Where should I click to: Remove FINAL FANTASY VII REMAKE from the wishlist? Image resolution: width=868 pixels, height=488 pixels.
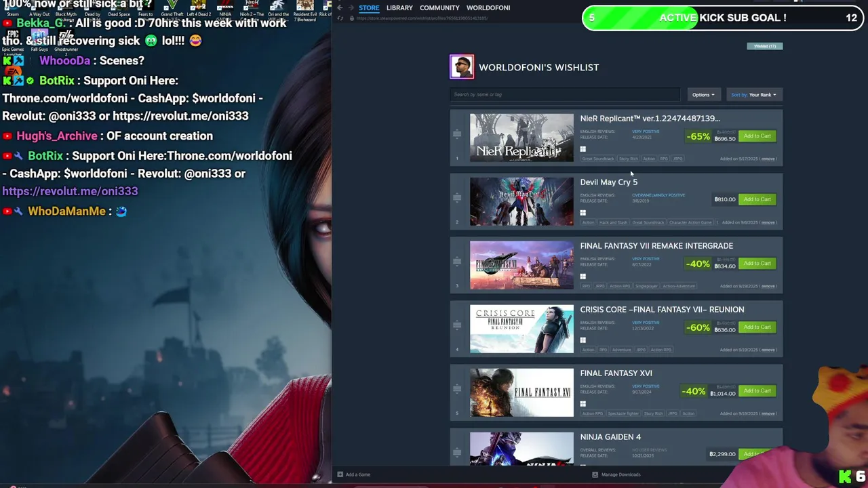[x=768, y=286]
